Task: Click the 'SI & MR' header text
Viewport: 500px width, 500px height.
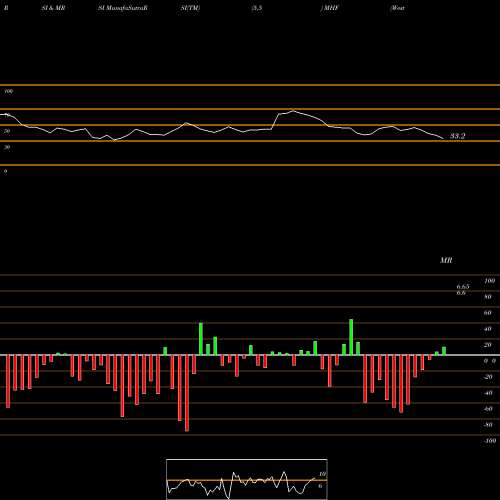Action: pyautogui.click(x=53, y=8)
